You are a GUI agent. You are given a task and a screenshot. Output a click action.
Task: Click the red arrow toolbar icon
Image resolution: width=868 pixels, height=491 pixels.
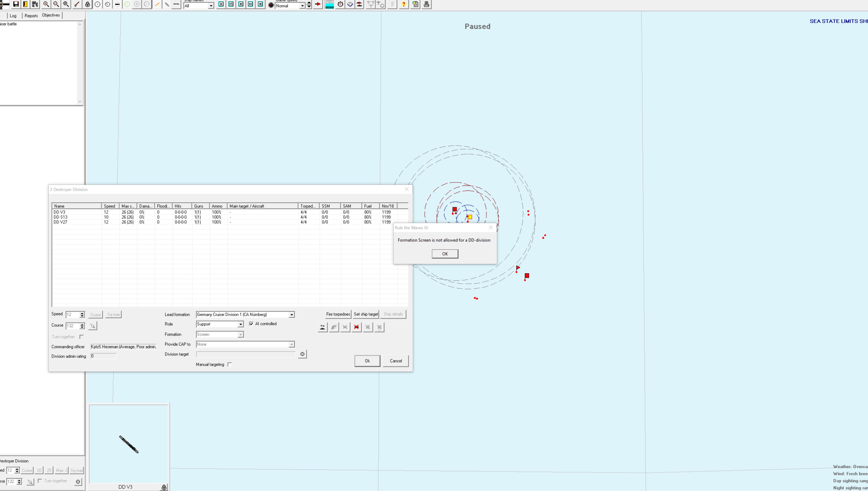point(318,4)
